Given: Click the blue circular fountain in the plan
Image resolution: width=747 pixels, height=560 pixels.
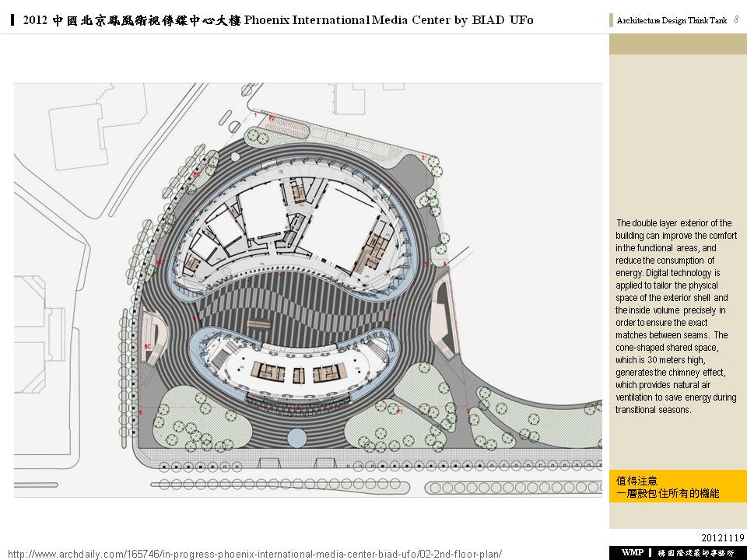Looking at the screenshot, I should 296,438.
